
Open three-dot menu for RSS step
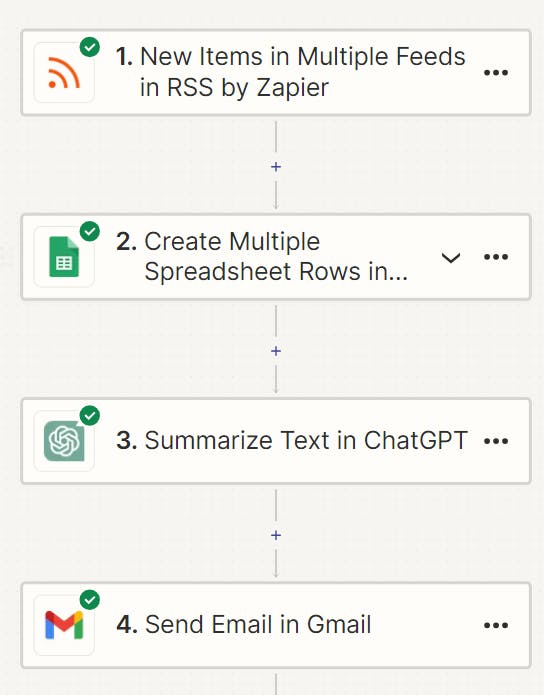pos(496,73)
